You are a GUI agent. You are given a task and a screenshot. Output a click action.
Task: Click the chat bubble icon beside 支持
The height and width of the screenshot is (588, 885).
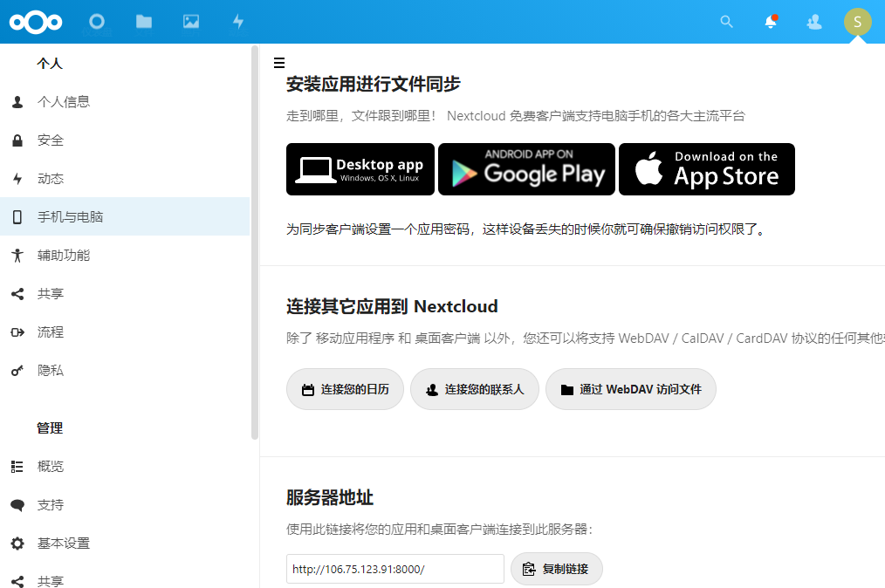17,505
